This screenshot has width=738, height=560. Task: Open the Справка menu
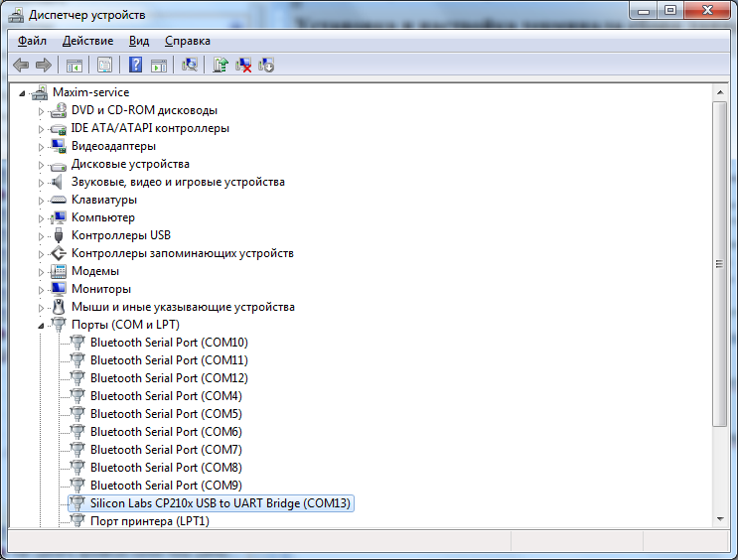(x=187, y=41)
